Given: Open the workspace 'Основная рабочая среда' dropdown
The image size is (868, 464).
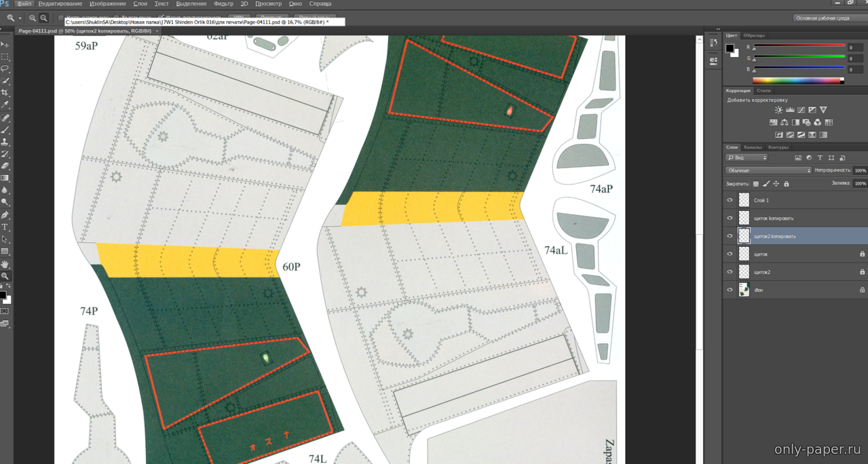Looking at the screenshot, I should (829, 18).
